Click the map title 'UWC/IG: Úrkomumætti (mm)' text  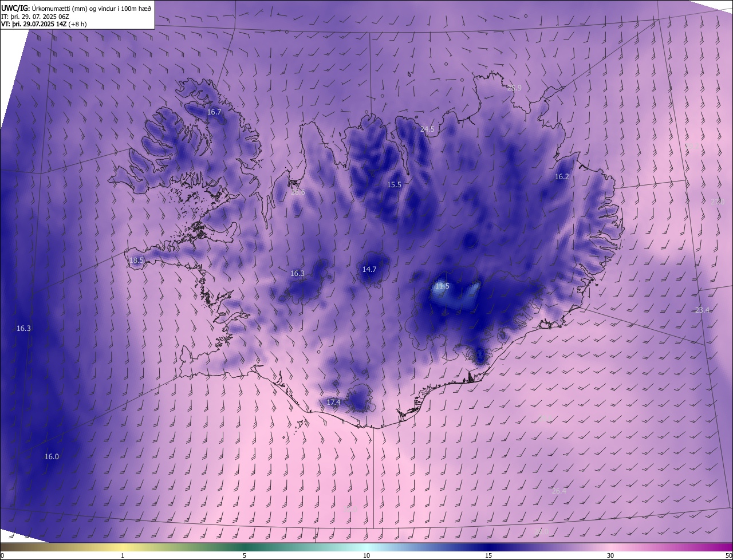[45, 8]
